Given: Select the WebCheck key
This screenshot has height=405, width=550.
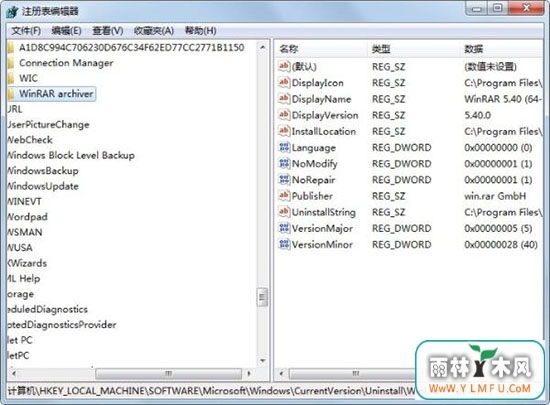Looking at the screenshot, I should tap(30, 140).
